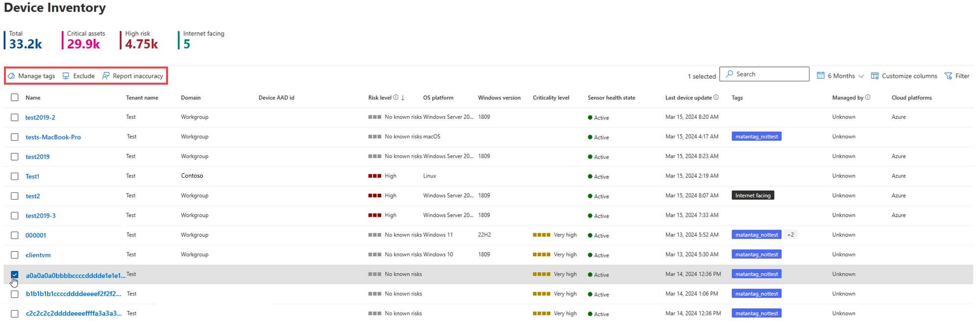Sort by the OS platform column header
Screen dimensions: 980x323
click(x=438, y=97)
